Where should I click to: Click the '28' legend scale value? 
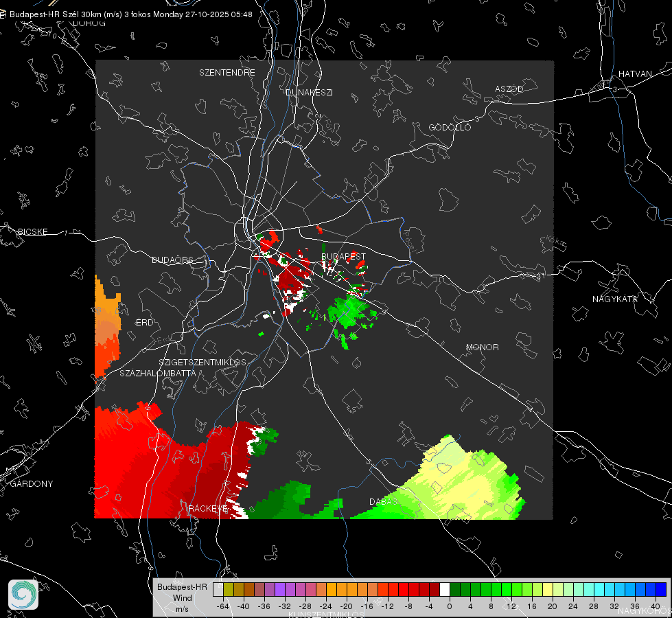[594, 606]
